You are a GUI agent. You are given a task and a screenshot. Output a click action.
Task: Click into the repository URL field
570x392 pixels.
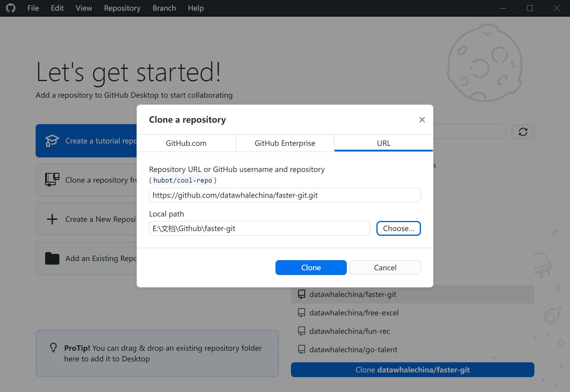(x=285, y=195)
